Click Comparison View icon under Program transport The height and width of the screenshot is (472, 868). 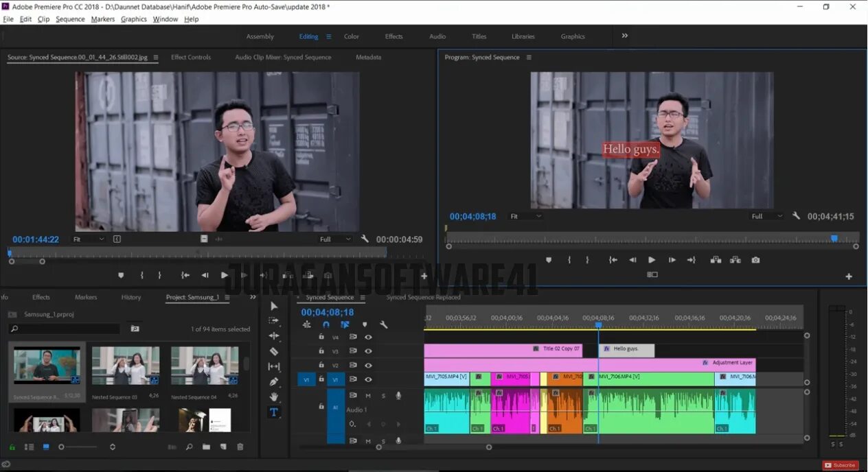tap(652, 274)
